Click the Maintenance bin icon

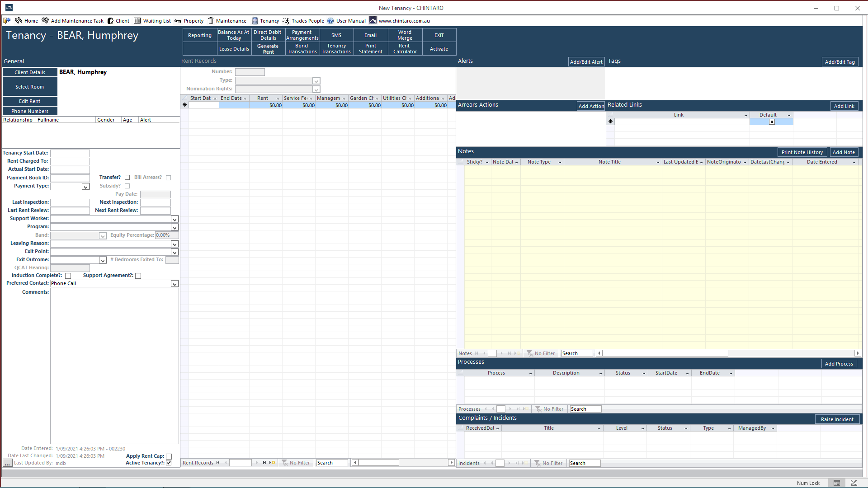(211, 21)
